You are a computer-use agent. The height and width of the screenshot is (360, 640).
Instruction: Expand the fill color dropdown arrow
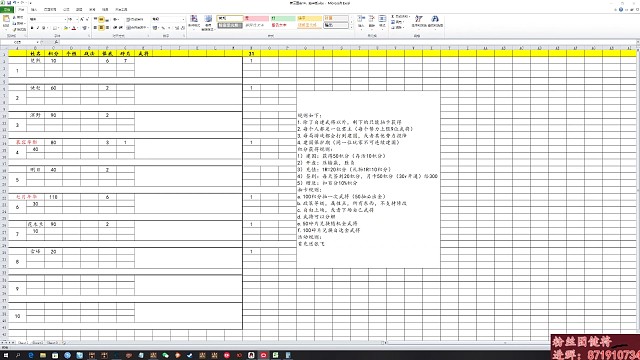69,28
